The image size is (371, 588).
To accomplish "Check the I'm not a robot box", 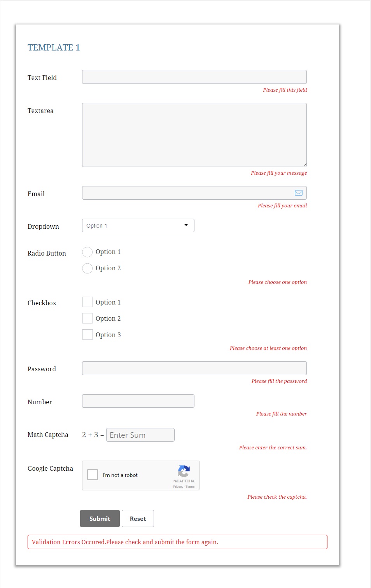I will pyautogui.click(x=93, y=475).
